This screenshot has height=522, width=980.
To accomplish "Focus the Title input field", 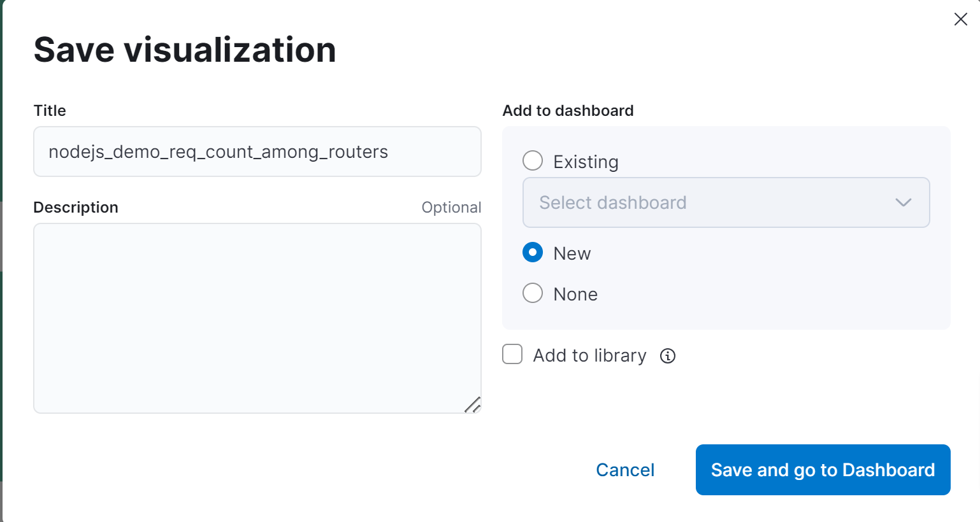I will (x=257, y=152).
